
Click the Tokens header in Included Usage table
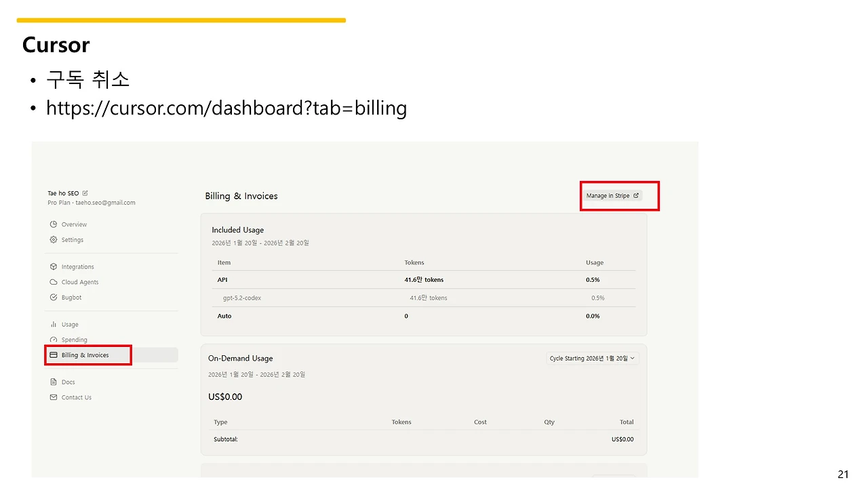click(x=414, y=262)
